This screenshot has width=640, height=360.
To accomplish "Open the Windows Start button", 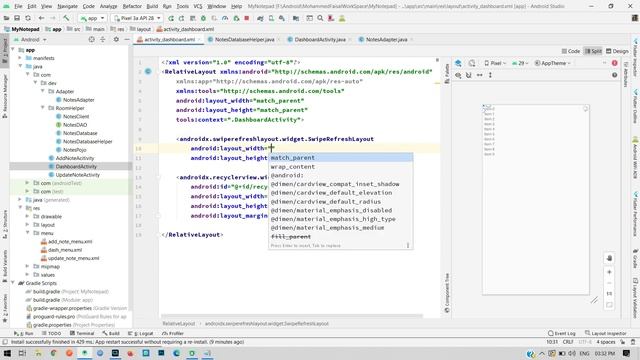I will pos(7,353).
